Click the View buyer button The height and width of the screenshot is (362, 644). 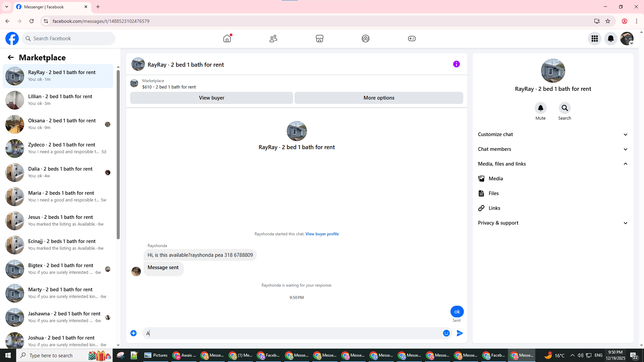tap(211, 98)
